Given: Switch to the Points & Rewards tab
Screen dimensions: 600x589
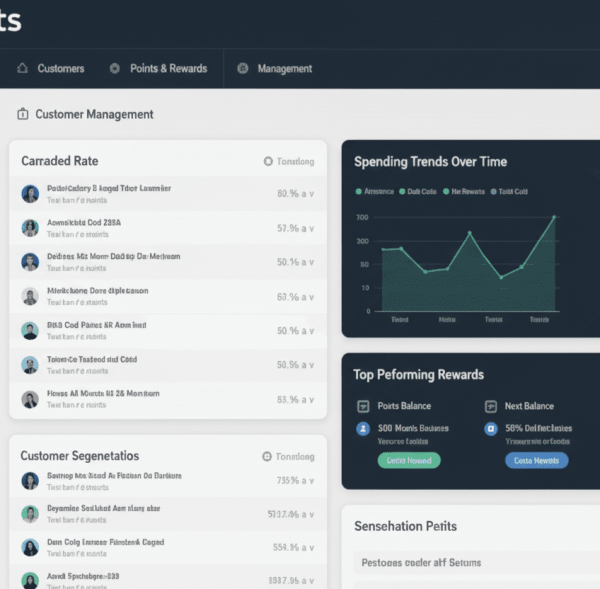Looking at the screenshot, I should (168, 69).
